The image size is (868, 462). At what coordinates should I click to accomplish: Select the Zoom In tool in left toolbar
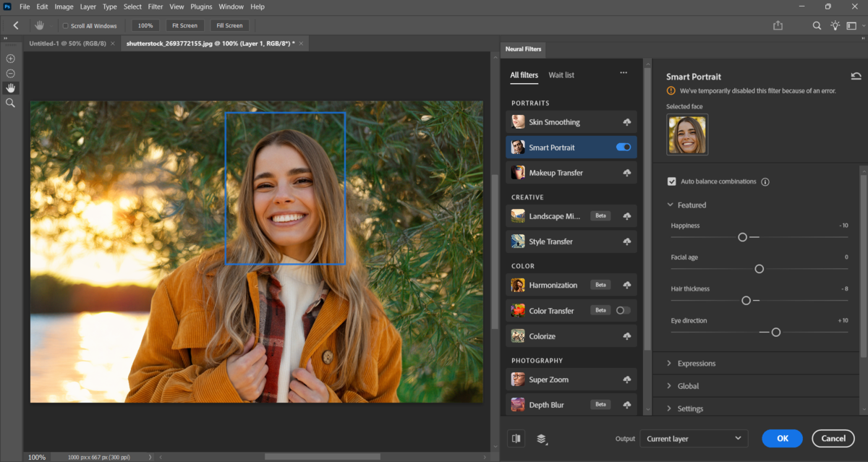[10, 59]
